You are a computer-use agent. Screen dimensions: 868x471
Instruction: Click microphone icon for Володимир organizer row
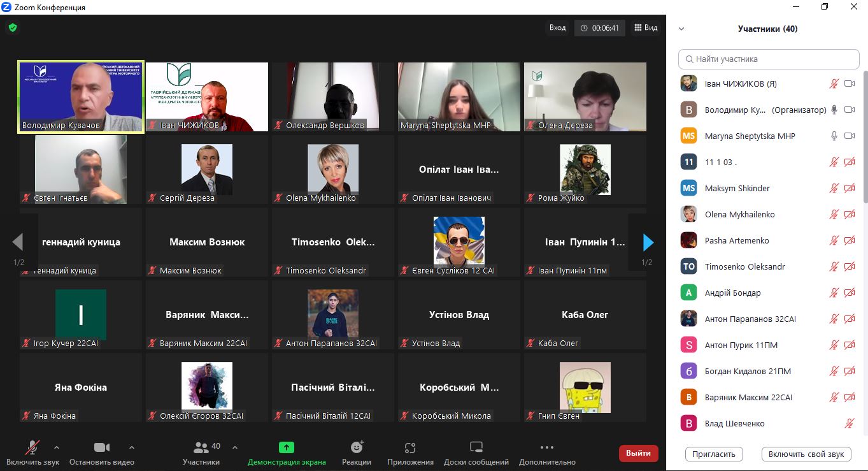point(834,110)
